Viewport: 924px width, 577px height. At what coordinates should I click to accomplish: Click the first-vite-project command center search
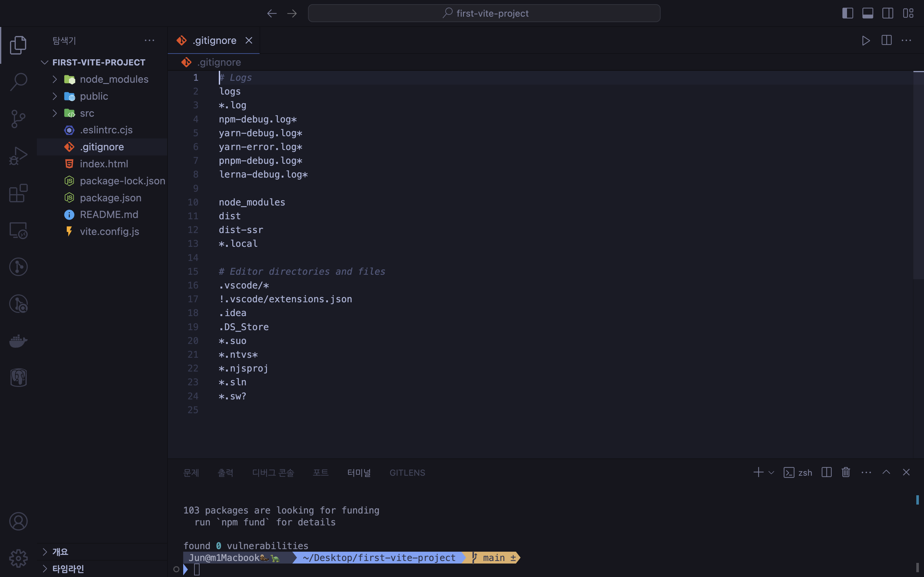484,13
